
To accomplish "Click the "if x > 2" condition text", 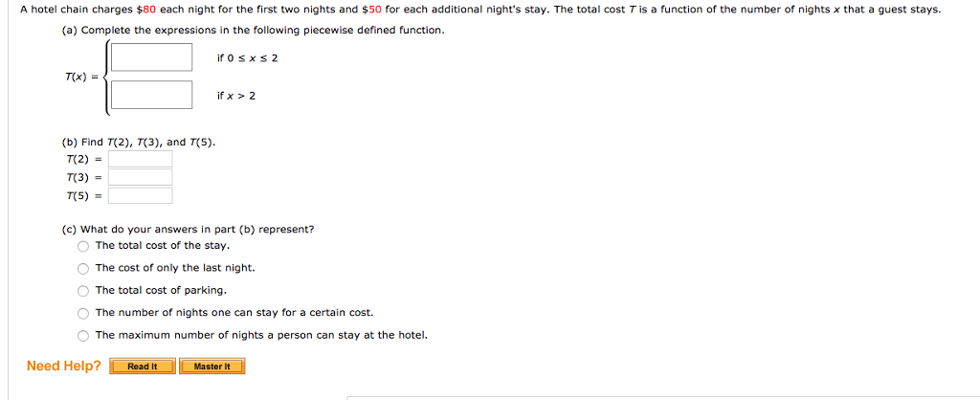I will click(x=236, y=97).
